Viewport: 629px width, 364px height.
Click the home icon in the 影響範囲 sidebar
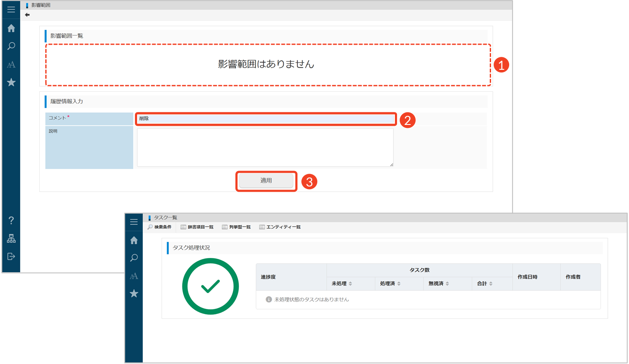(11, 28)
